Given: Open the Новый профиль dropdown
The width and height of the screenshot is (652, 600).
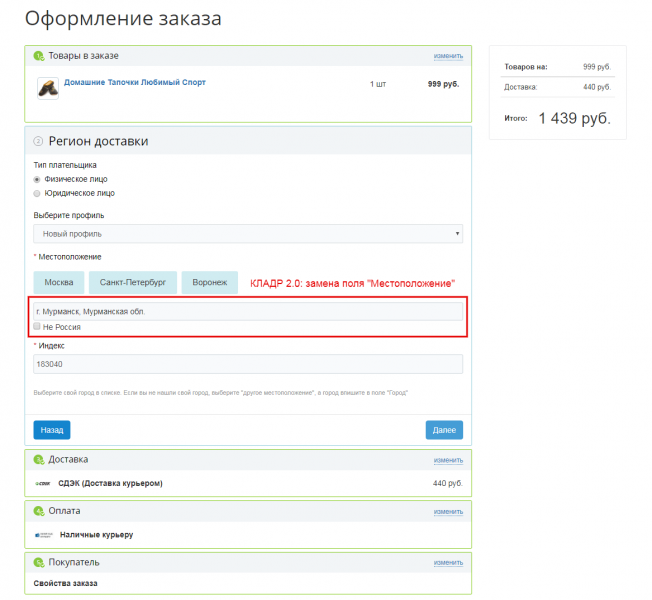Looking at the screenshot, I should (x=247, y=234).
